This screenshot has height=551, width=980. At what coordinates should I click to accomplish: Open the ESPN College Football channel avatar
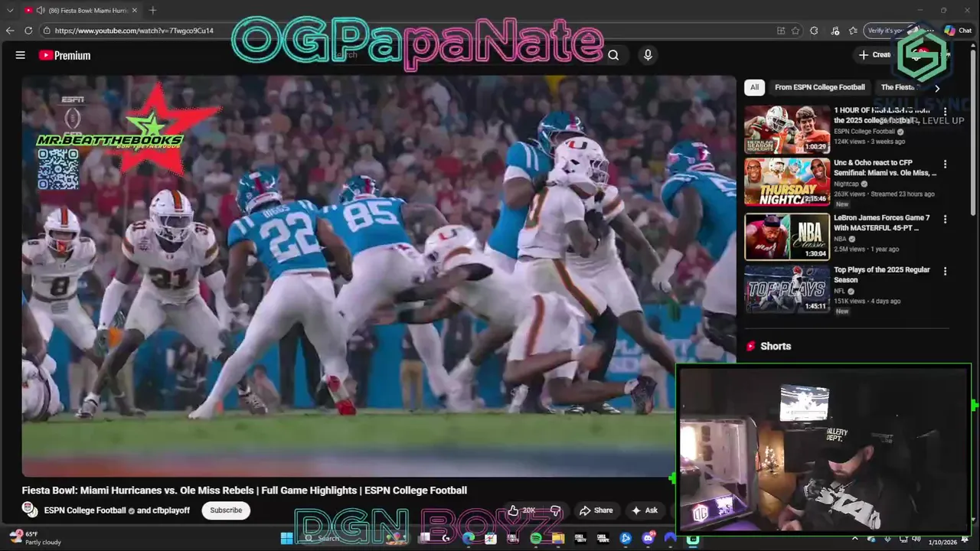pos(30,510)
